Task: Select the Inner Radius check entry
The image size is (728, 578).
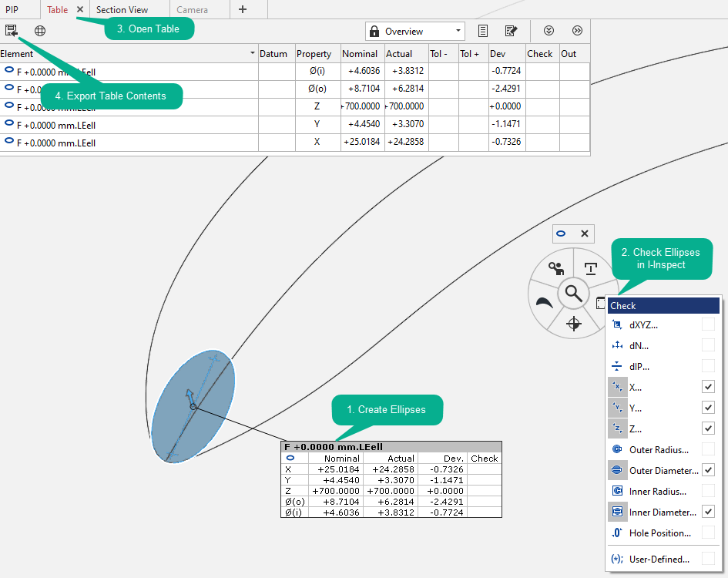Action: [x=659, y=491]
